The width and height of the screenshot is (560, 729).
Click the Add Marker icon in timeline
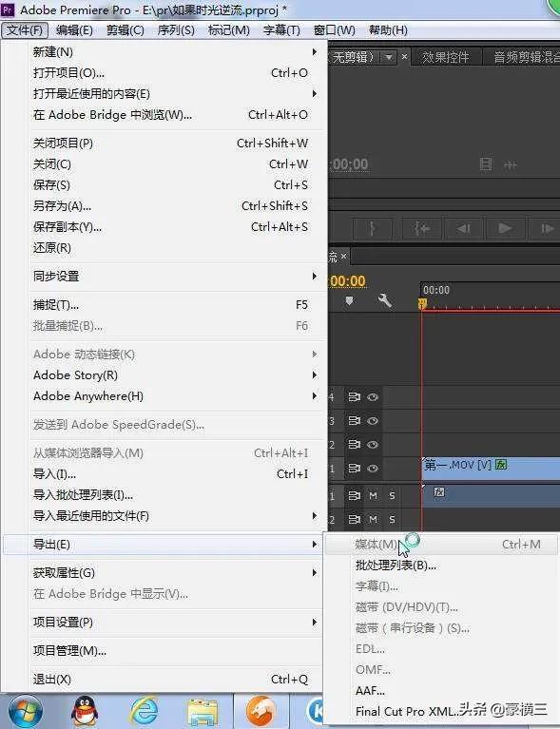[349, 300]
